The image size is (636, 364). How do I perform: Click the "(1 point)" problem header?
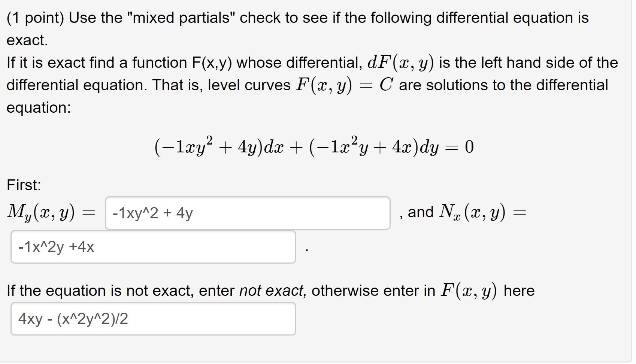[x=36, y=17]
